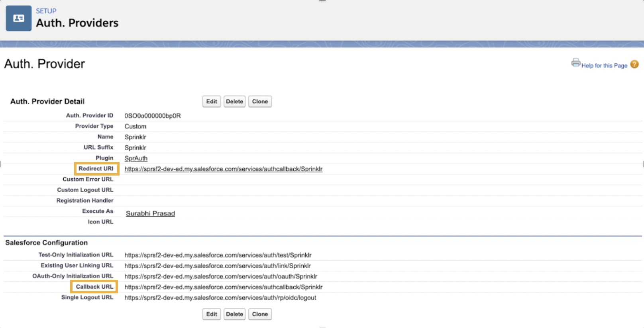Open the orange help question-mark icon

[634, 64]
